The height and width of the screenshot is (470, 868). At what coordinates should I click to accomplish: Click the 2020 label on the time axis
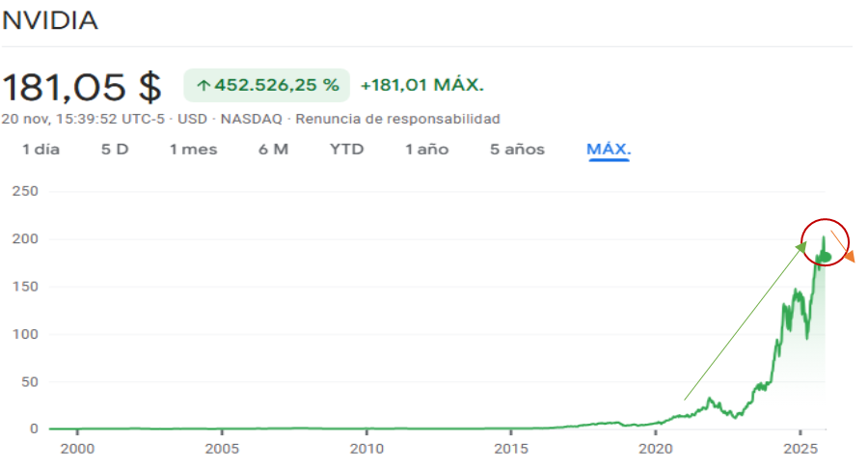pos(656,449)
